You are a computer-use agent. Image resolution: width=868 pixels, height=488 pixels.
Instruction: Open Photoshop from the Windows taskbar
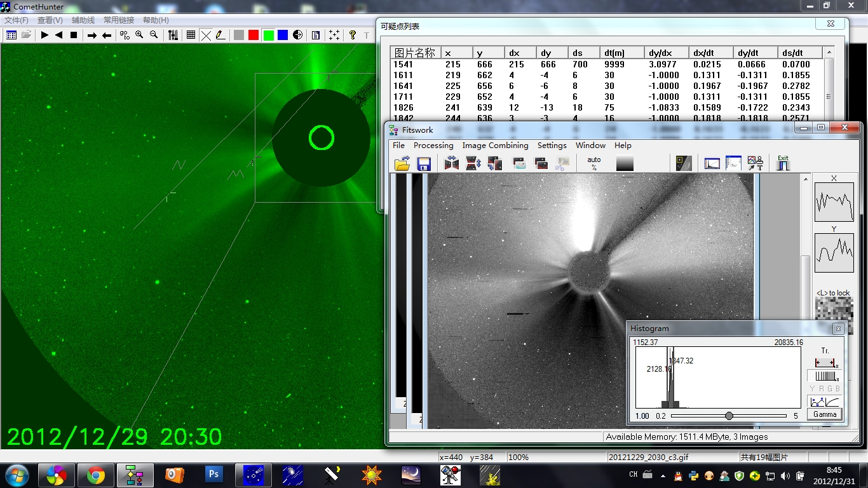tap(214, 475)
